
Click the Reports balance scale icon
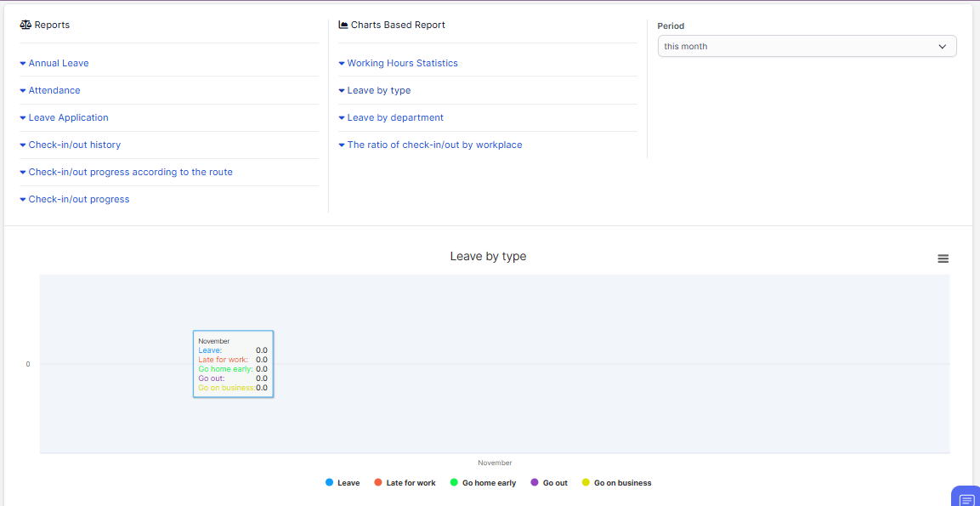click(x=25, y=26)
